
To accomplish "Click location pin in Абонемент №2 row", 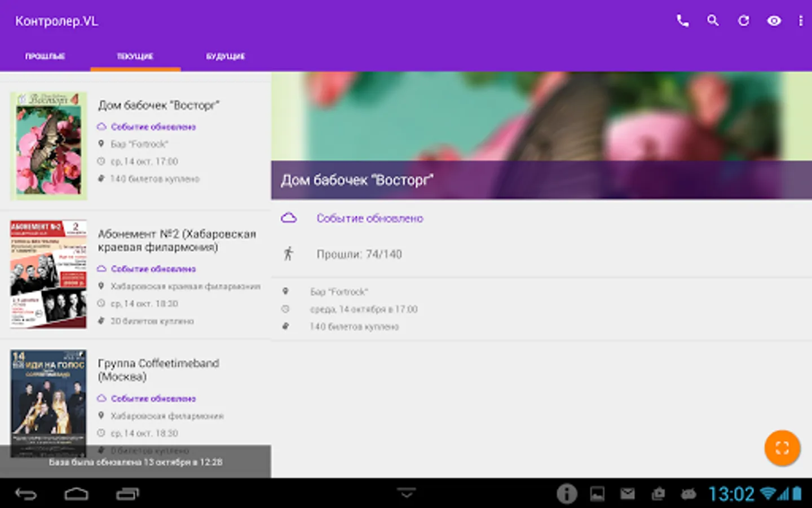I will pos(101,286).
